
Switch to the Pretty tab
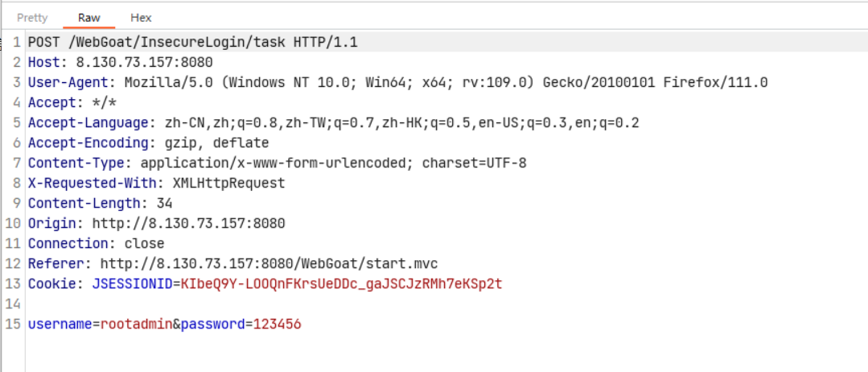[32, 17]
